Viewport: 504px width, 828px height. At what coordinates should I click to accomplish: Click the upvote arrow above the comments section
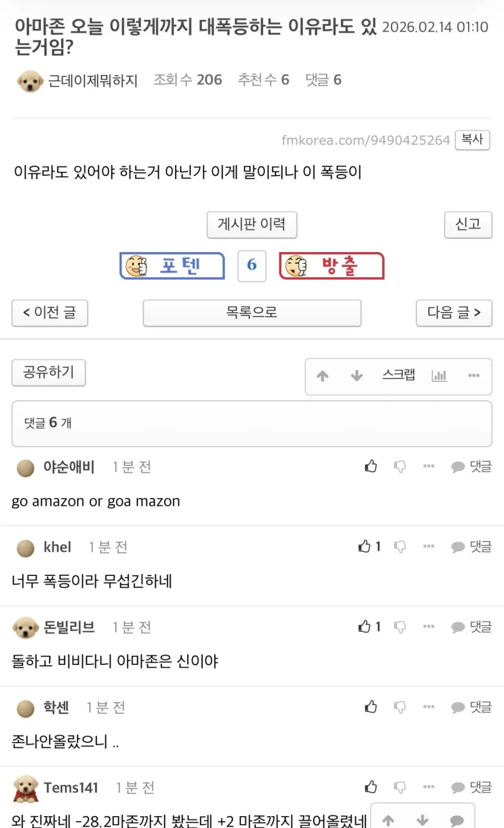(x=323, y=376)
